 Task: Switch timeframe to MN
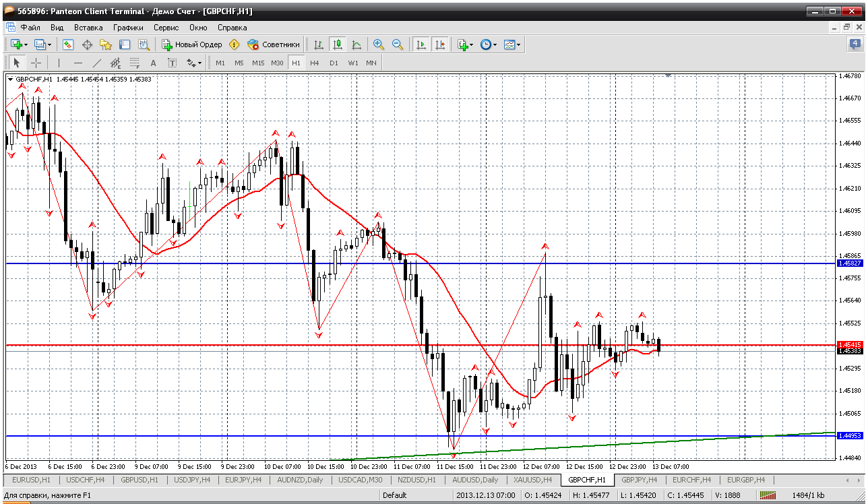point(371,63)
